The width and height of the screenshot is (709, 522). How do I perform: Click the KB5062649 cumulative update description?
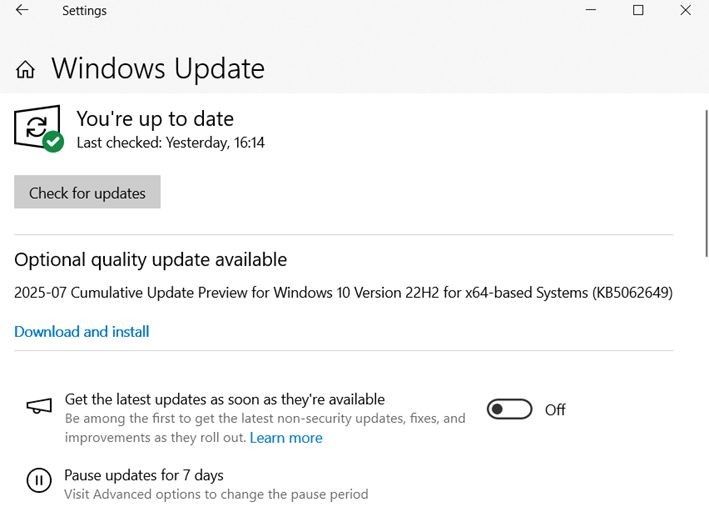tap(343, 293)
